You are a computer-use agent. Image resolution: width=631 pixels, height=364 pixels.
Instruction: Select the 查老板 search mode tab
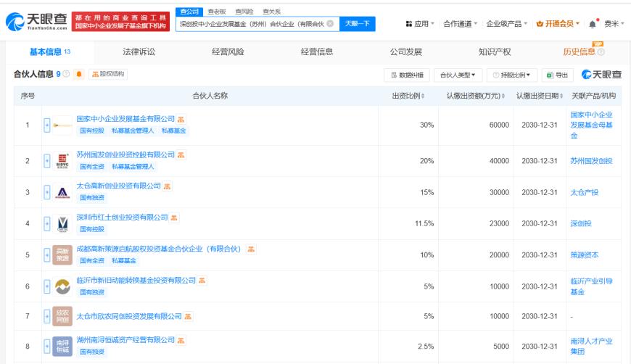(x=217, y=12)
